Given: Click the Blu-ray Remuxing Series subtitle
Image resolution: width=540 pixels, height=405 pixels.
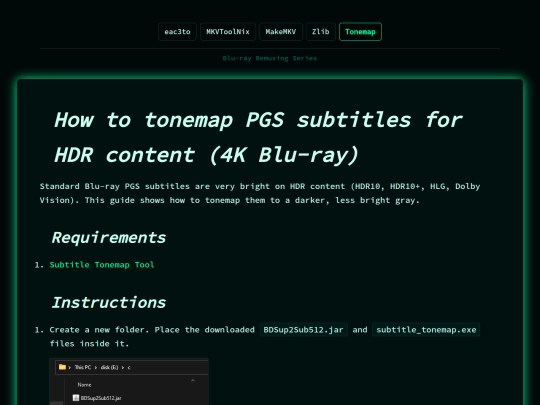Looking at the screenshot, I should pyautogui.click(x=270, y=58).
